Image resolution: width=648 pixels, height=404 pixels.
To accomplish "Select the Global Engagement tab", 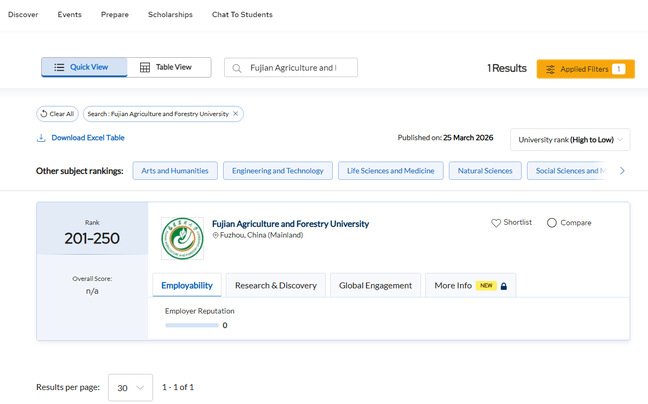I will point(375,285).
